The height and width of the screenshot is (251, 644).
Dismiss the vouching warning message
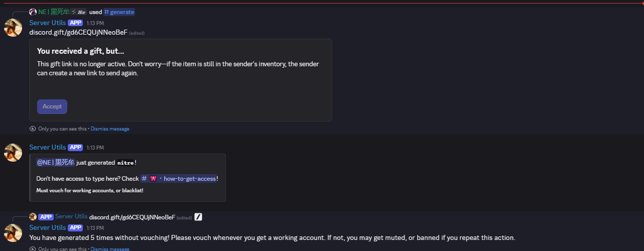pyautogui.click(x=110, y=249)
